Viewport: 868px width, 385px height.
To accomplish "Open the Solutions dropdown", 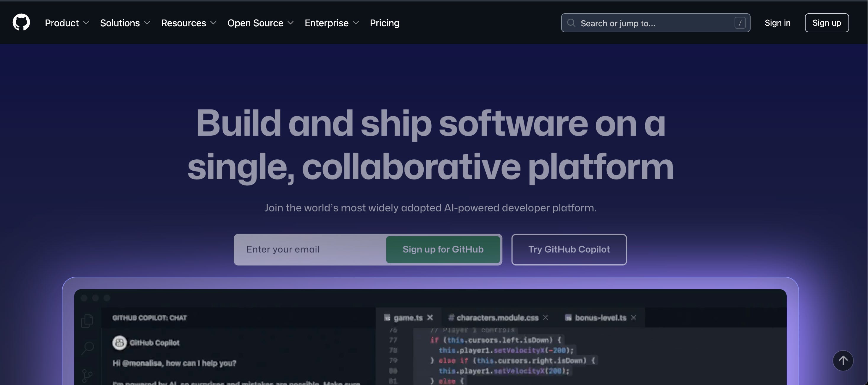I will (125, 23).
